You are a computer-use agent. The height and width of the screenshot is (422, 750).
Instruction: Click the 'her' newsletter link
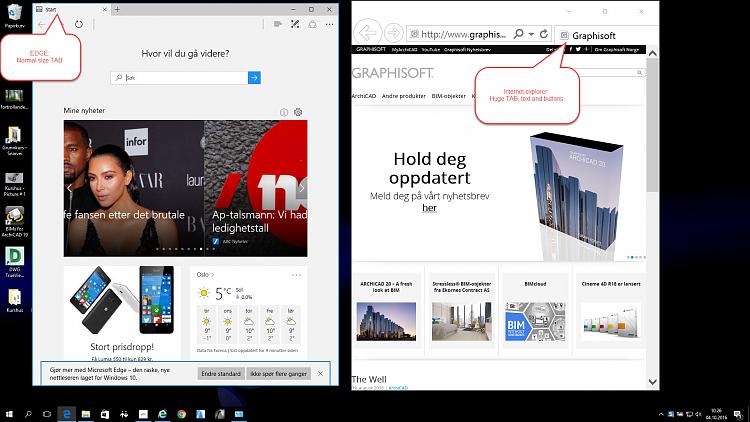point(430,208)
